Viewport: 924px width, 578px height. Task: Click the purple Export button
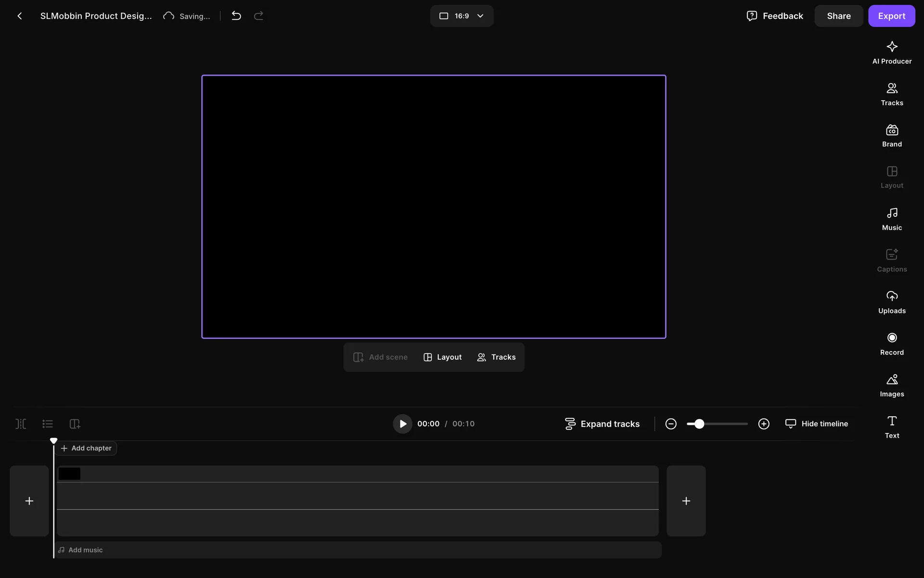coord(891,16)
